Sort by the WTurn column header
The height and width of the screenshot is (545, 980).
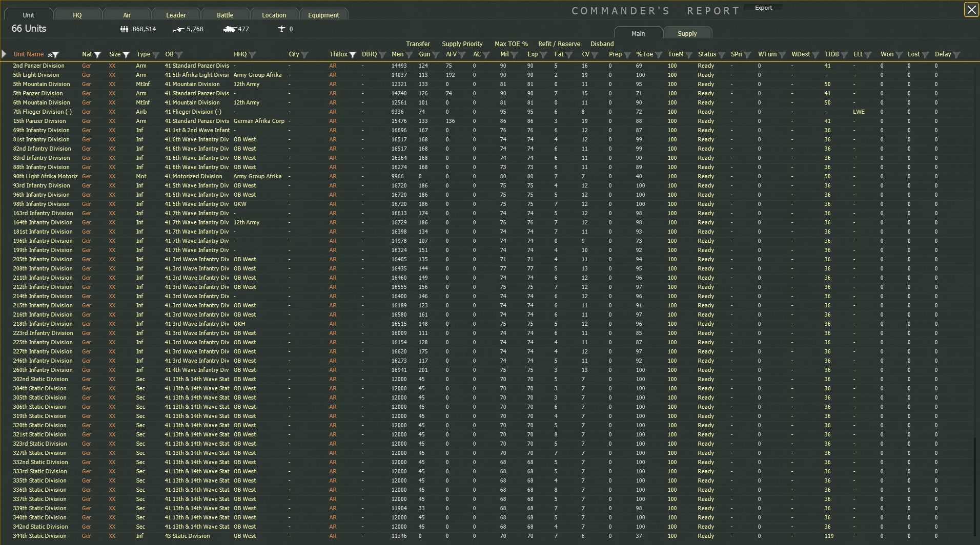pos(767,54)
